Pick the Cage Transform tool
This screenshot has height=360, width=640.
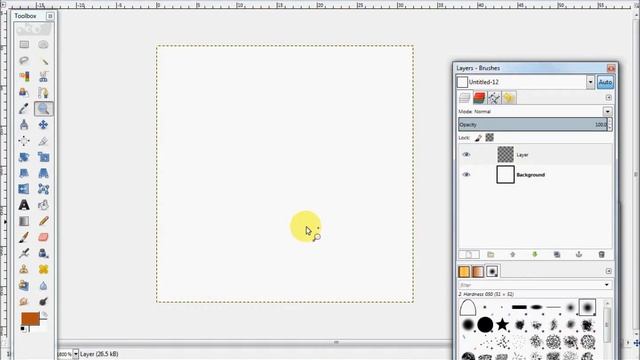pyautogui.click(x=43, y=189)
